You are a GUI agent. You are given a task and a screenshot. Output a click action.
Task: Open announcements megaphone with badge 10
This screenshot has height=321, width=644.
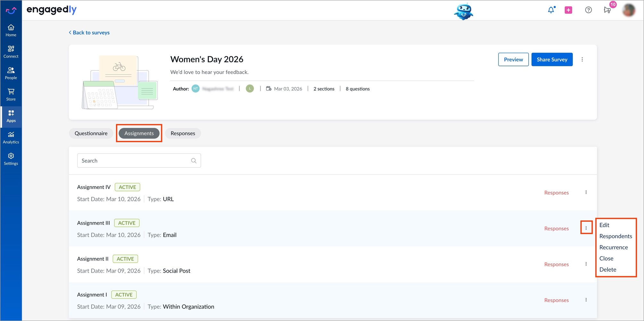607,10
